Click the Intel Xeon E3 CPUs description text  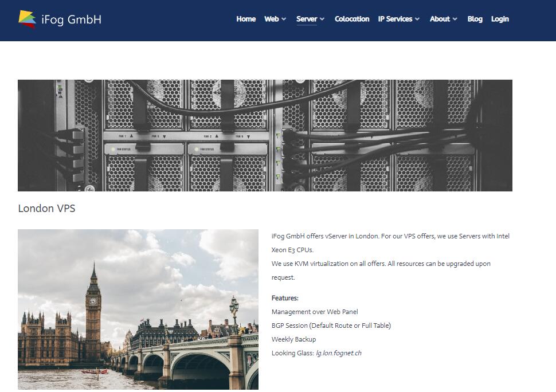click(390, 243)
